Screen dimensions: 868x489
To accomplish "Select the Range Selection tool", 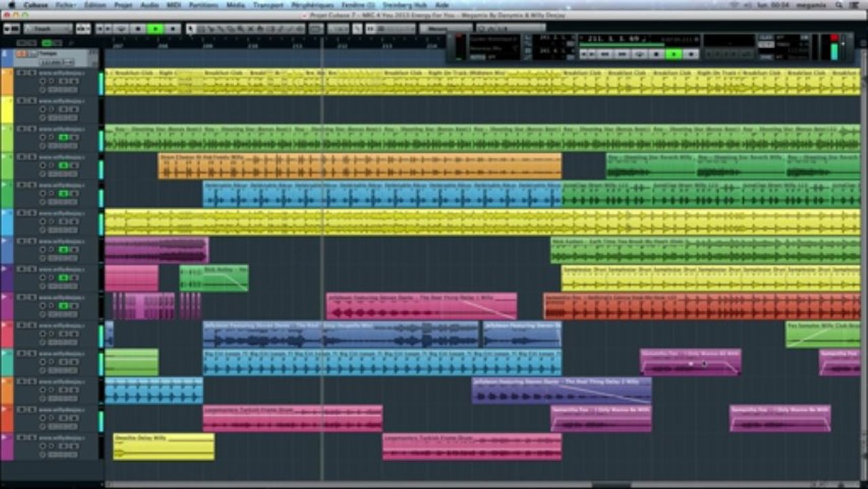I will [x=201, y=29].
